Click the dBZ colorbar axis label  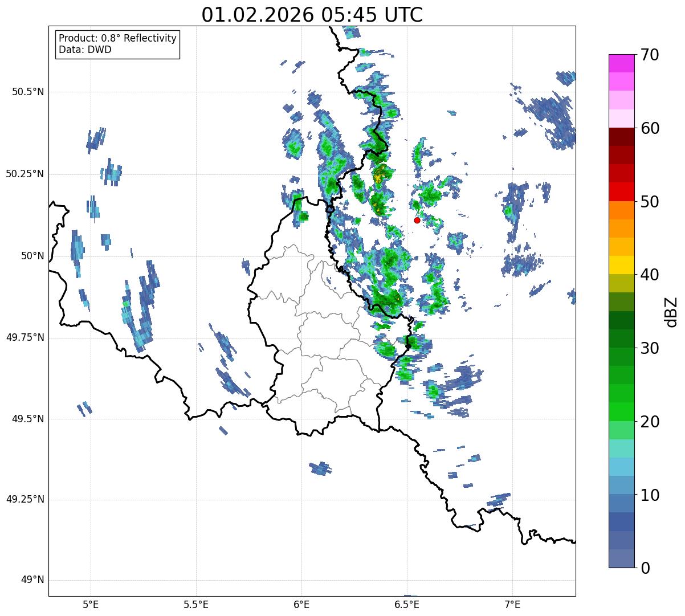[x=671, y=311]
